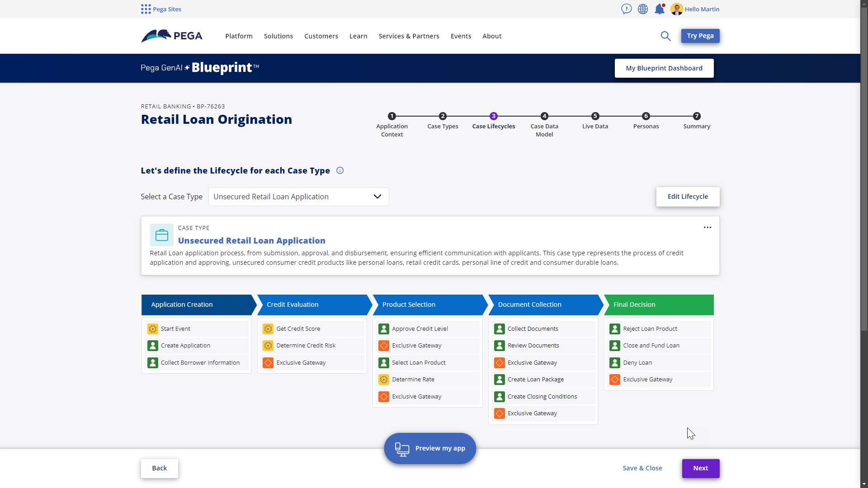
Task: Open the language globe icon
Action: [x=643, y=9]
